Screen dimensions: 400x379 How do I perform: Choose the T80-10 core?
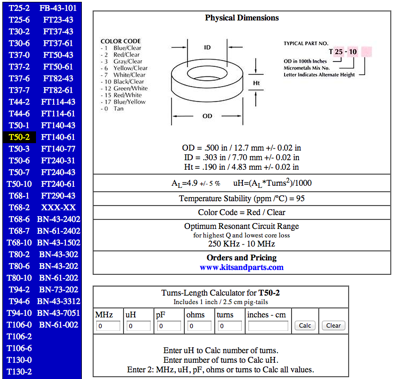coord(19,278)
